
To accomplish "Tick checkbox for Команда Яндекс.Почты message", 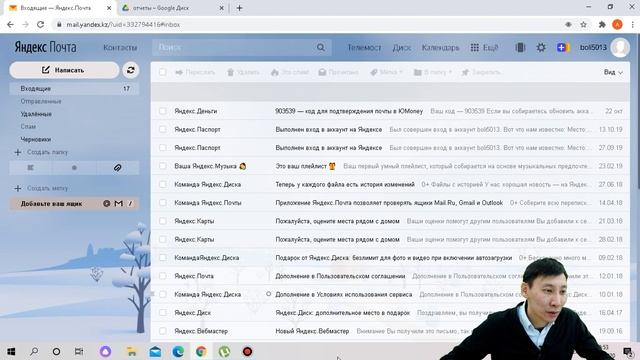I will 162,202.
